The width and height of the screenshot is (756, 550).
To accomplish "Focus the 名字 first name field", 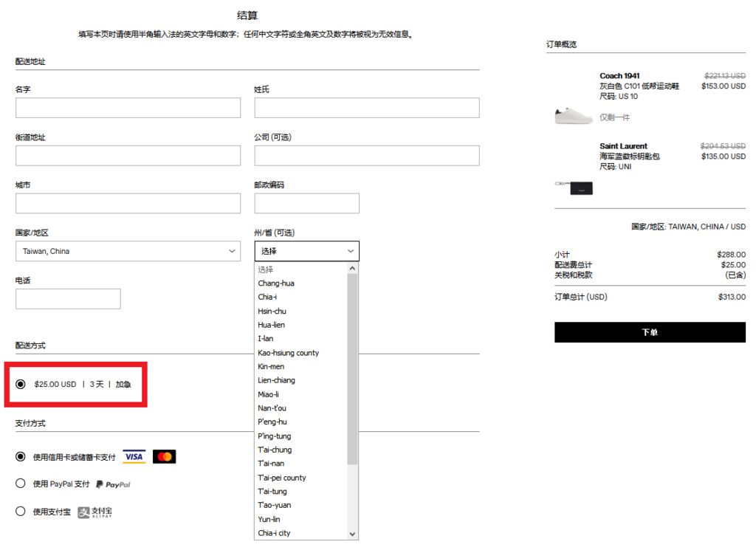I will click(x=128, y=108).
